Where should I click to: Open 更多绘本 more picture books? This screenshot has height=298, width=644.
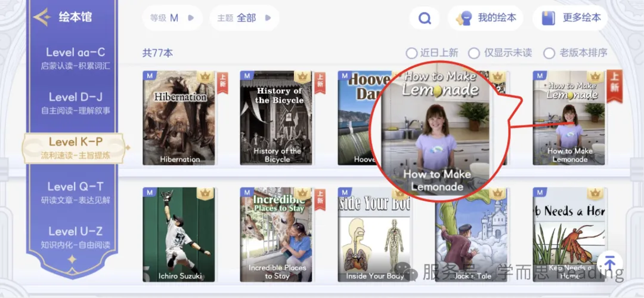click(570, 18)
